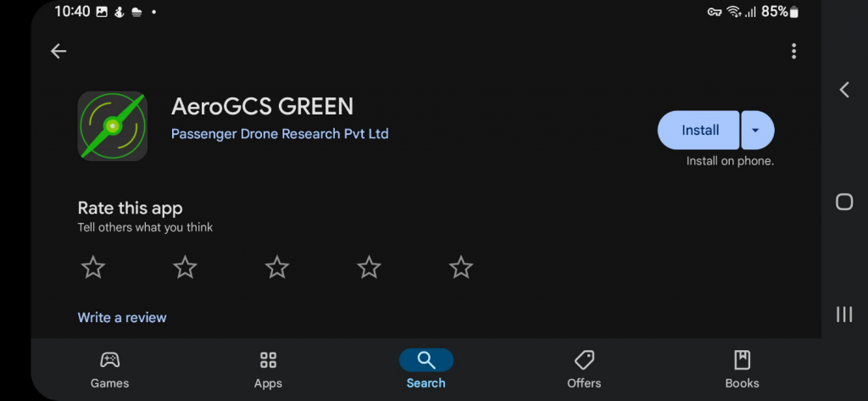Image resolution: width=868 pixels, height=401 pixels.
Task: Tap the 10:40 clock in status bar
Action: (x=72, y=12)
